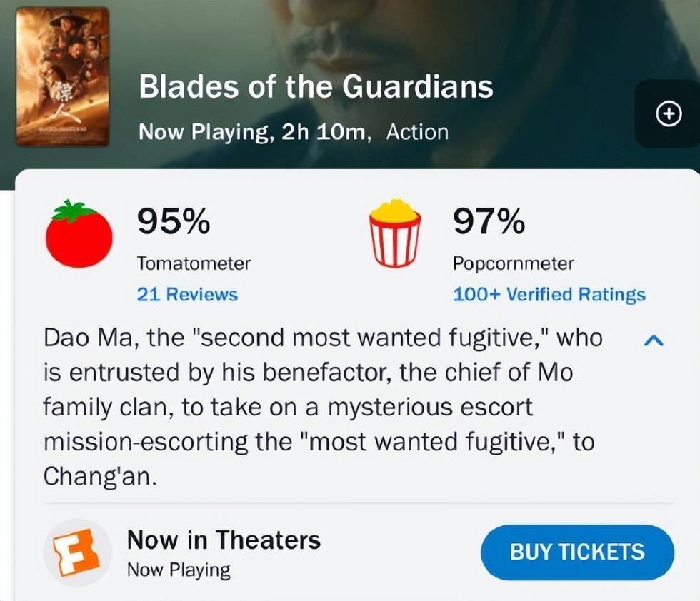This screenshot has height=601, width=700.
Task: Click the popcorn bucket icon
Action: (394, 233)
